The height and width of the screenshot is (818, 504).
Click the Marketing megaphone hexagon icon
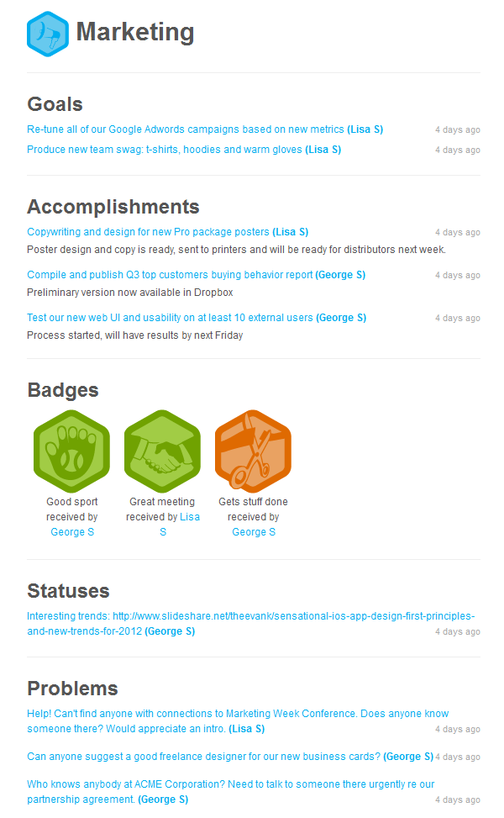47,34
